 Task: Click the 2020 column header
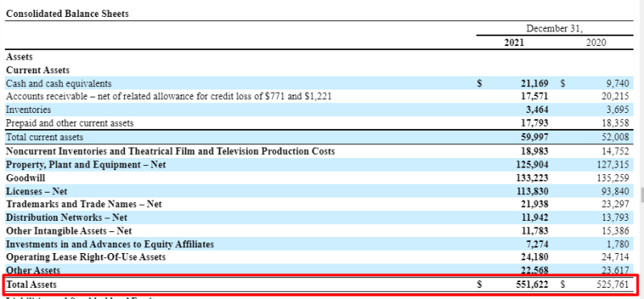tap(596, 43)
